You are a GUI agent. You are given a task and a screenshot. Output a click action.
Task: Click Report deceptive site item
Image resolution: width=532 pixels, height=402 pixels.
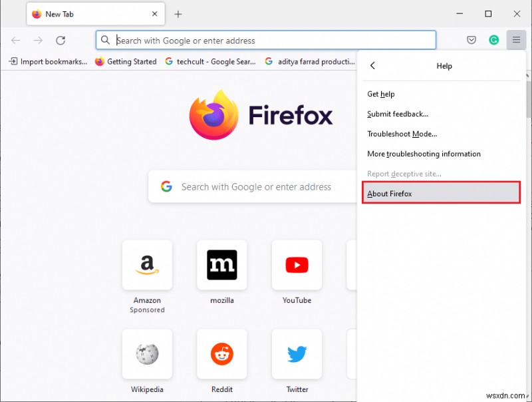441,174
